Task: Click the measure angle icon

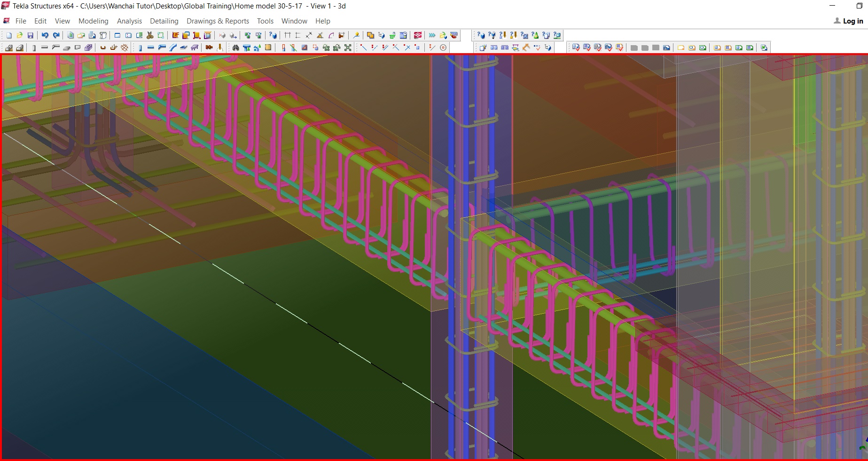Action: [x=320, y=35]
